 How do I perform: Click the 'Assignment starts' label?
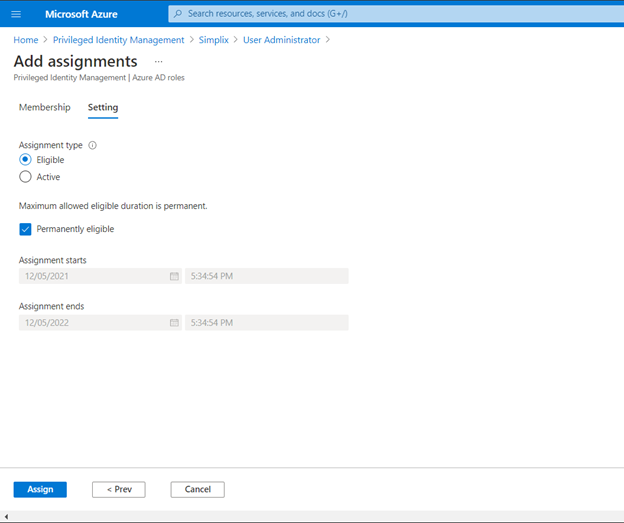[53, 260]
